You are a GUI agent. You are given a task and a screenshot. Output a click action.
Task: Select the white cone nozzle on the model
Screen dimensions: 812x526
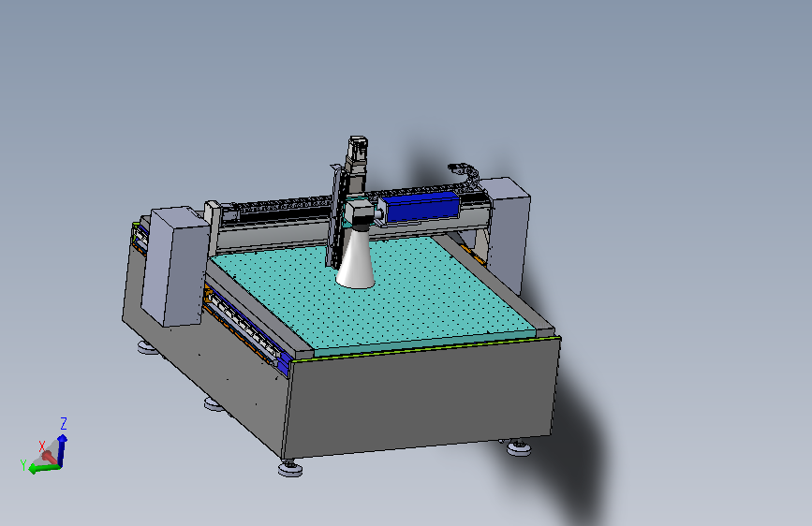pos(356,258)
